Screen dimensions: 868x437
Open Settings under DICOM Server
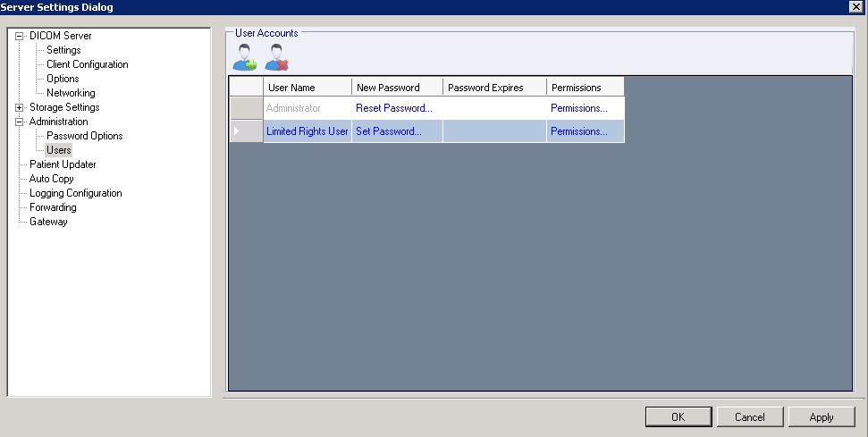(x=63, y=50)
